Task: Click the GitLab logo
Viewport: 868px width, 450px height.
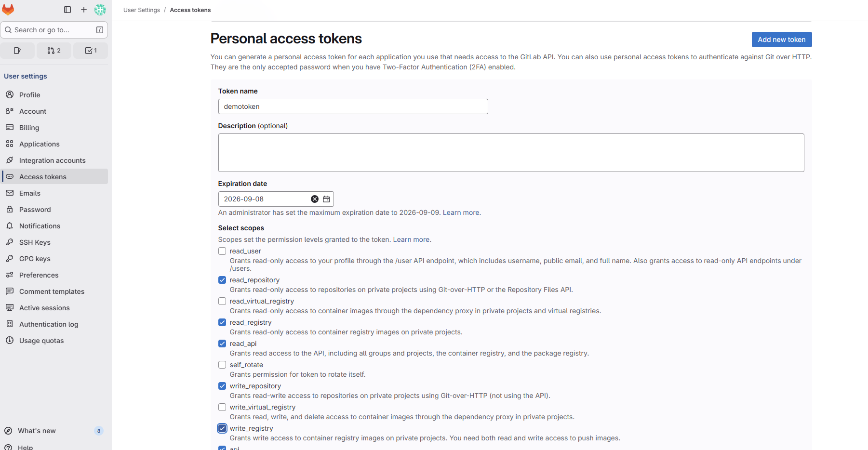Action: pyautogui.click(x=8, y=9)
